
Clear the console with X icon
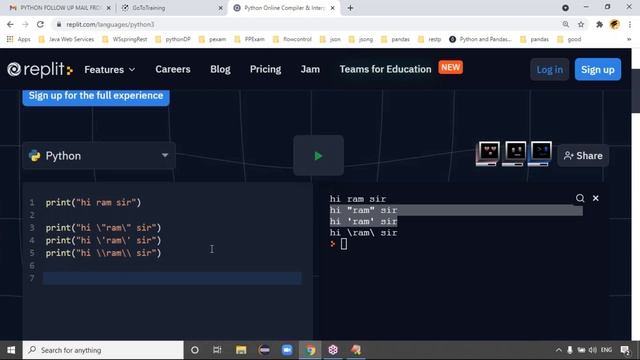596,198
